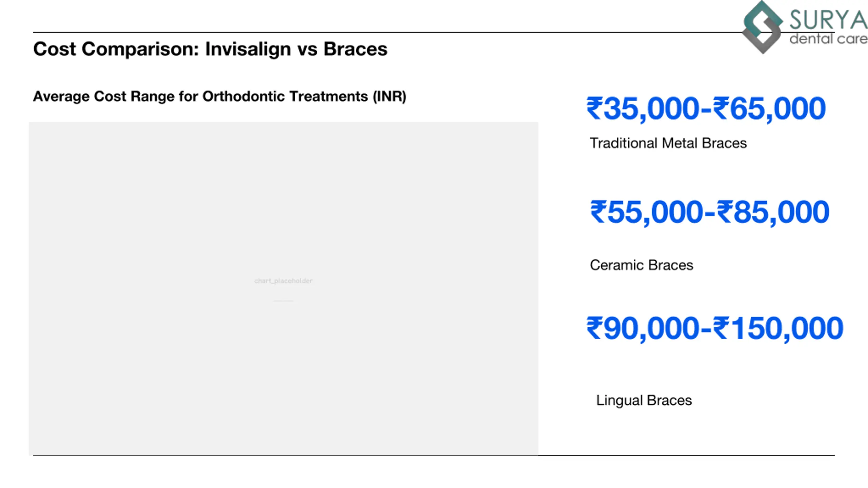868x488 pixels.
Task: Click '(INR)' in the subtitle
Action: point(389,97)
